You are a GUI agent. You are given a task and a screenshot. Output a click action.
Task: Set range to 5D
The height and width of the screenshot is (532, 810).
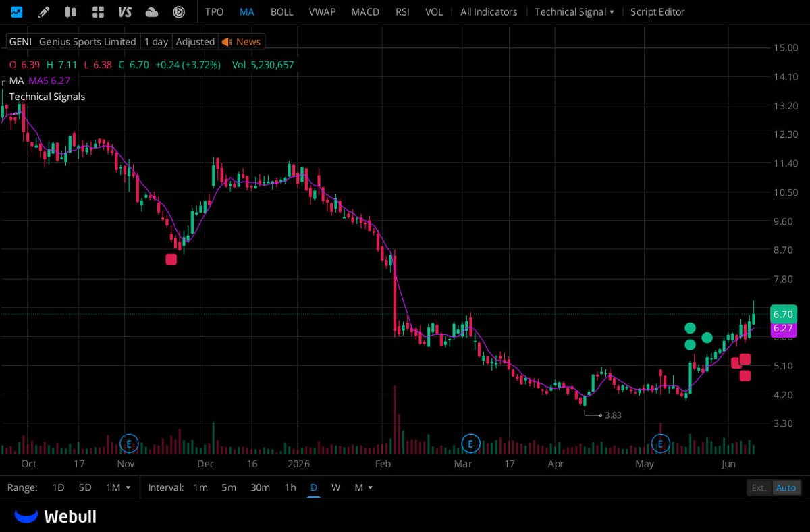pos(84,487)
